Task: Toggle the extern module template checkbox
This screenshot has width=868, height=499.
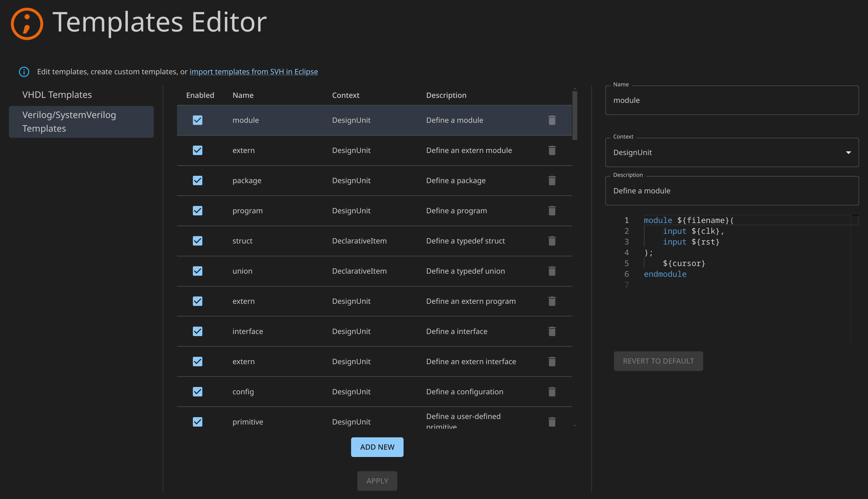Action: 197,150
